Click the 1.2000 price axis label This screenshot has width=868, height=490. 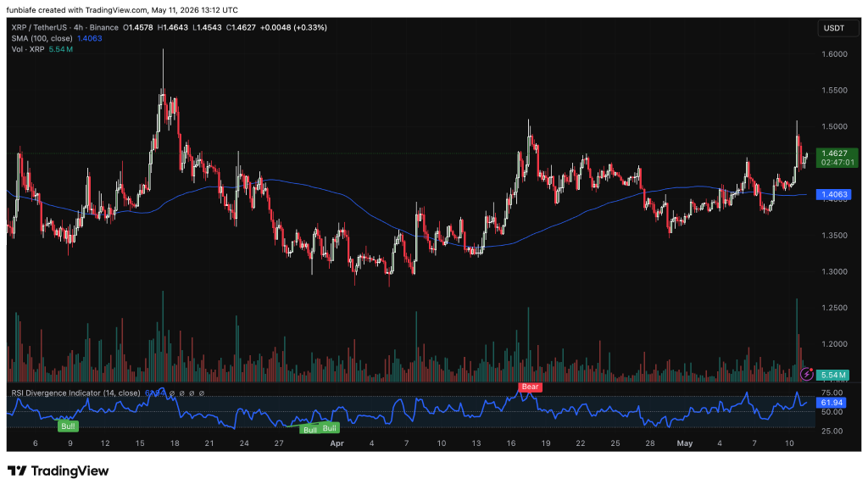pyautogui.click(x=834, y=344)
